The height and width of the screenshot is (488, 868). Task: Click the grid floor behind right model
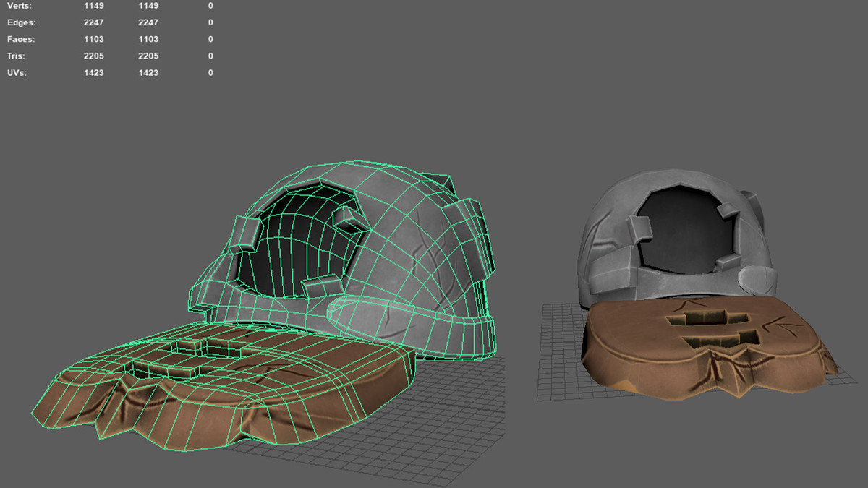[x=561, y=347]
